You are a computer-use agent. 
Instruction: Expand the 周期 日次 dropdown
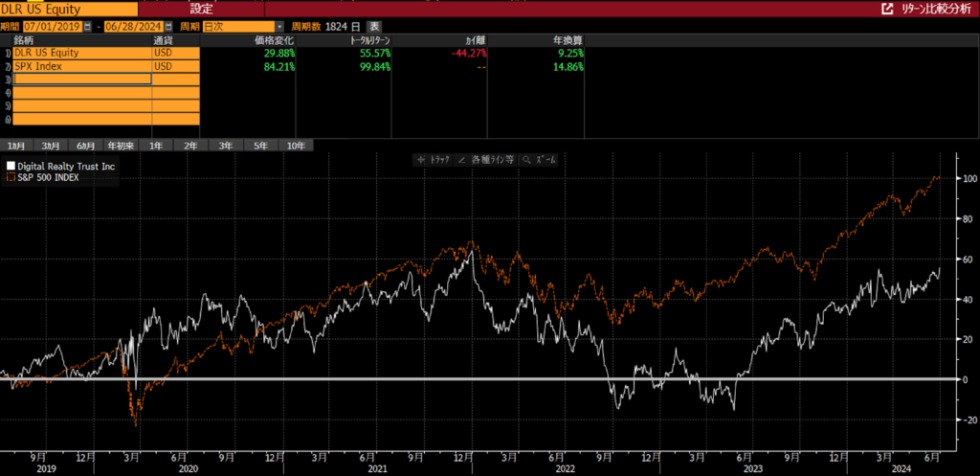click(279, 26)
